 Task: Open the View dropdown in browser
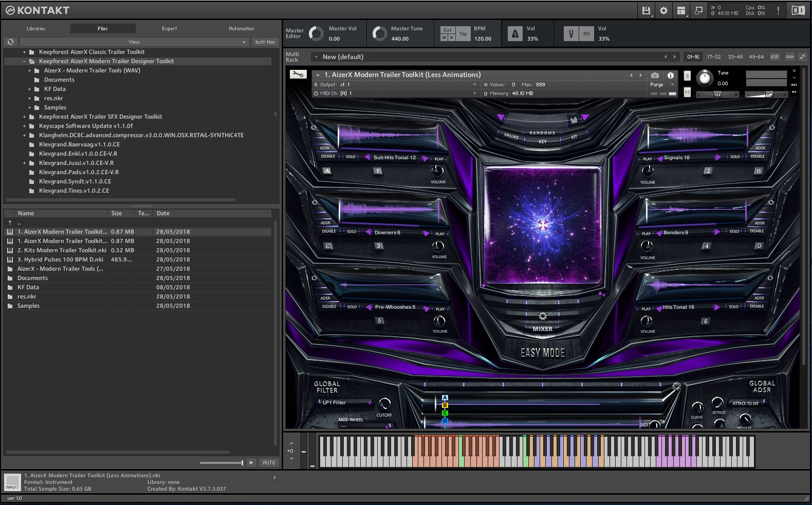[134, 42]
